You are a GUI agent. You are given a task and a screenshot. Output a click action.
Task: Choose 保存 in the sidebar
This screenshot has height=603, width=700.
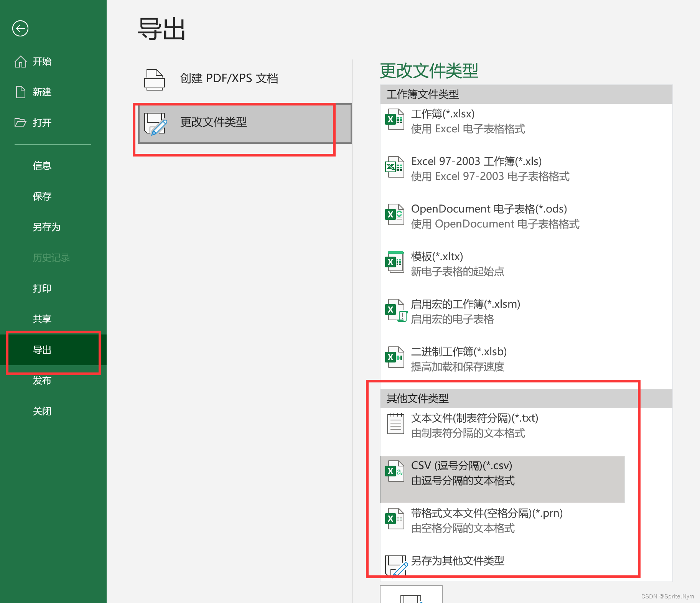tap(53, 196)
